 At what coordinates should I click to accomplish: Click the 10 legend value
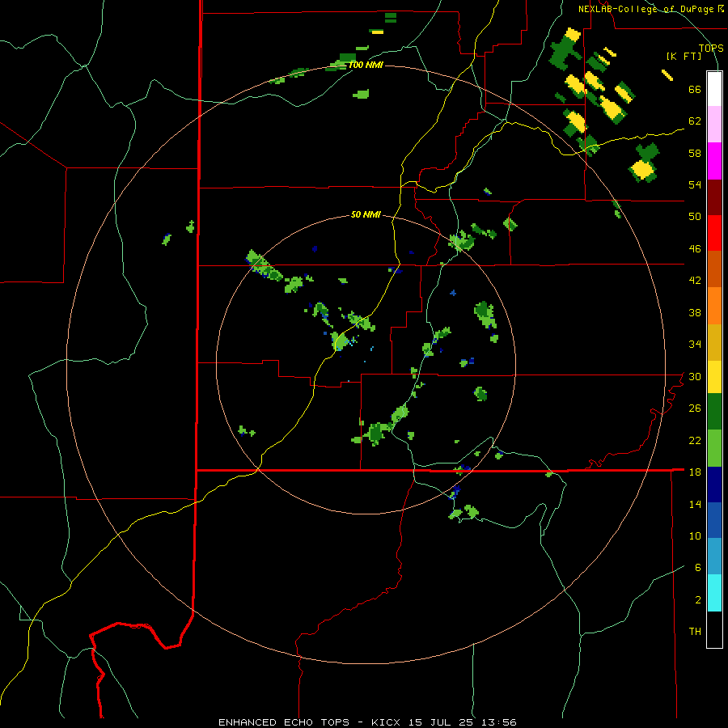695,535
